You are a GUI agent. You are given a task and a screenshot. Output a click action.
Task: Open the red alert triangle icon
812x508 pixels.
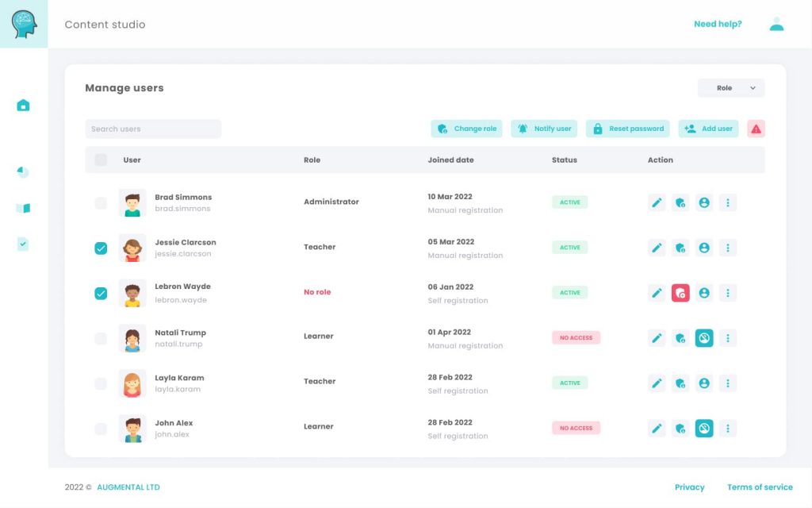pos(755,128)
